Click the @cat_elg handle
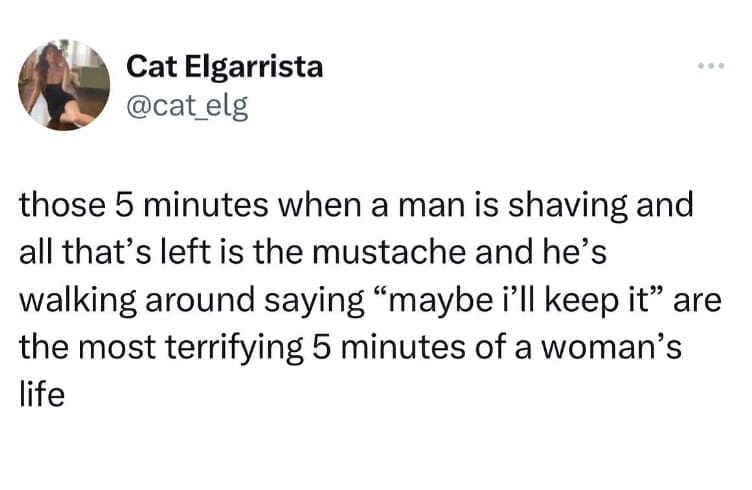The width and height of the screenshot is (752, 490). (186, 103)
